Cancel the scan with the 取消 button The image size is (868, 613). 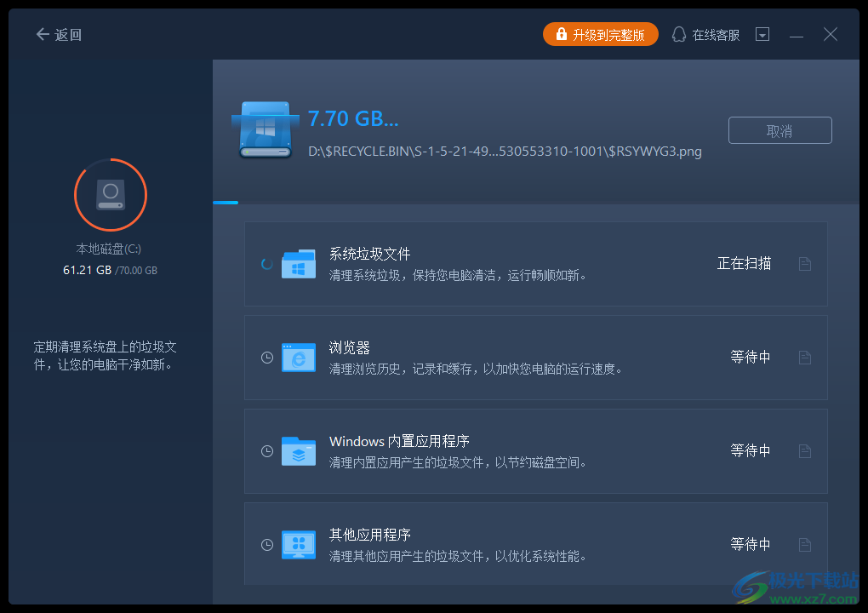[779, 130]
